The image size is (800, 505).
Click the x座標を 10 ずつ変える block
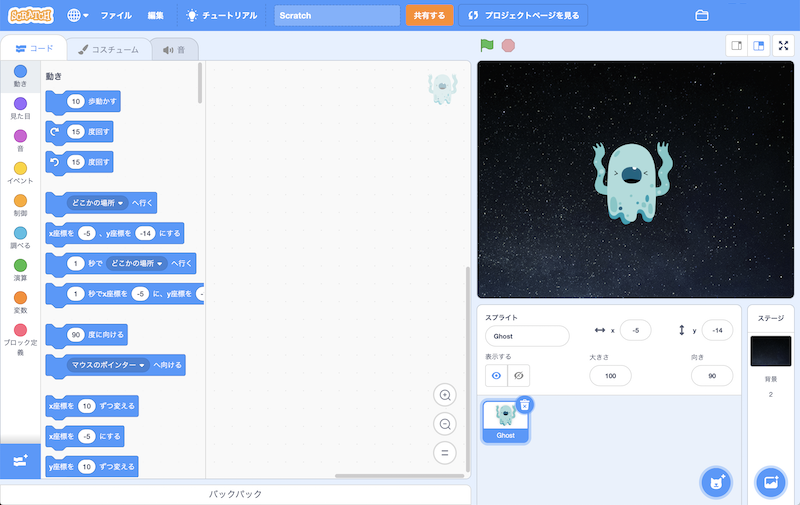click(x=92, y=406)
